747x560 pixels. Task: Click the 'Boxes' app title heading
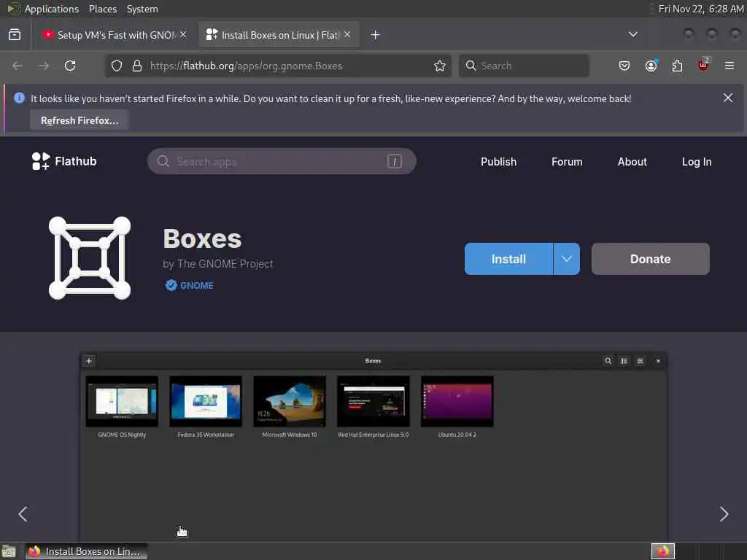(x=202, y=238)
